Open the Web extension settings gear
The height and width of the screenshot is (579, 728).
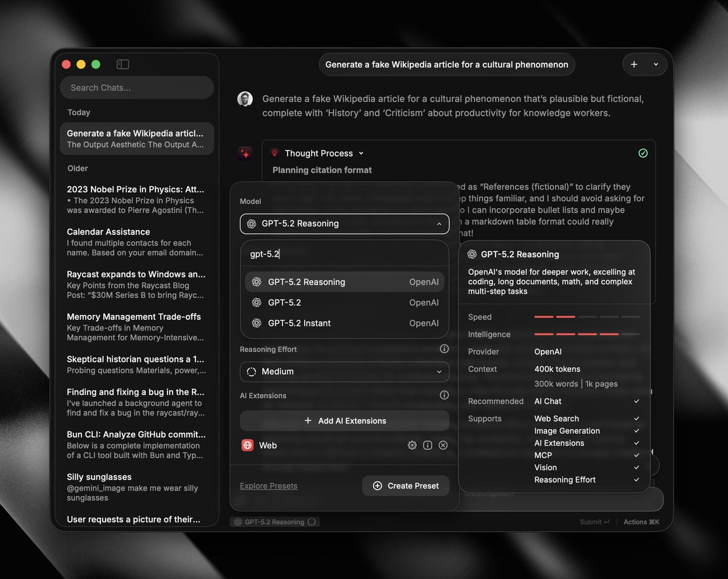tap(412, 445)
